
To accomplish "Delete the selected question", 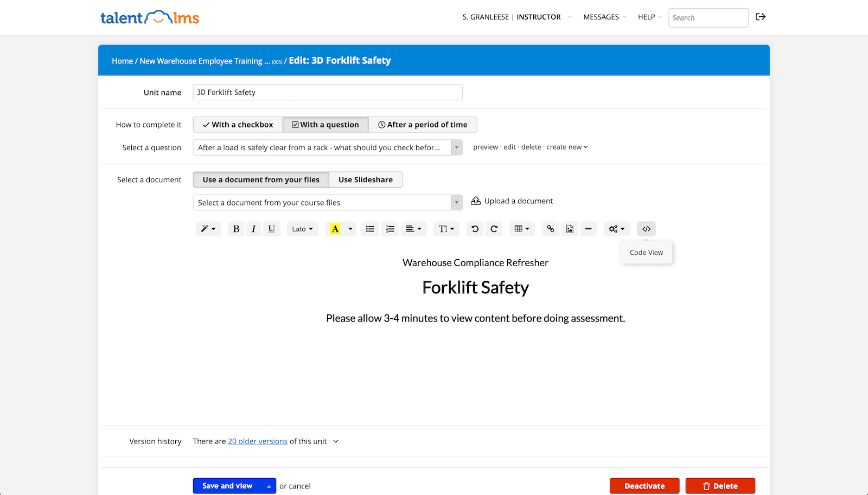I will (x=531, y=147).
